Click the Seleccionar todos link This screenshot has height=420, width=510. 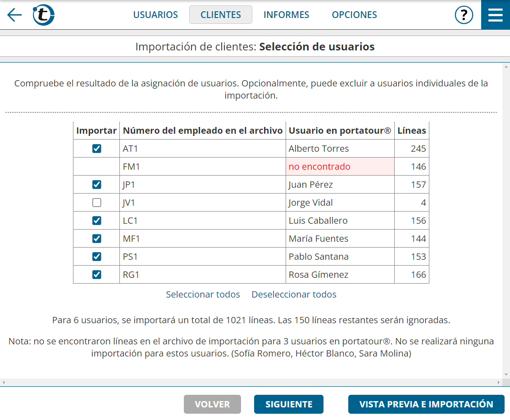pyautogui.click(x=203, y=294)
